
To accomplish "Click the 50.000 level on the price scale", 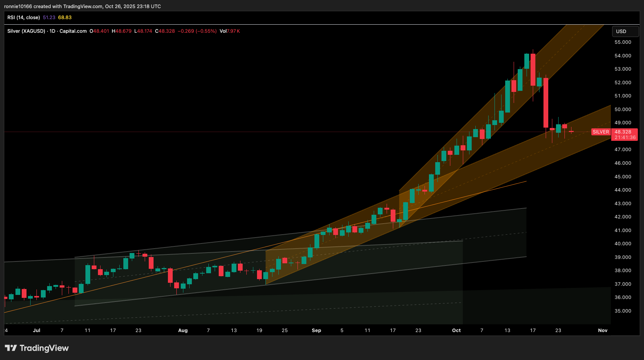I will tap(624, 109).
